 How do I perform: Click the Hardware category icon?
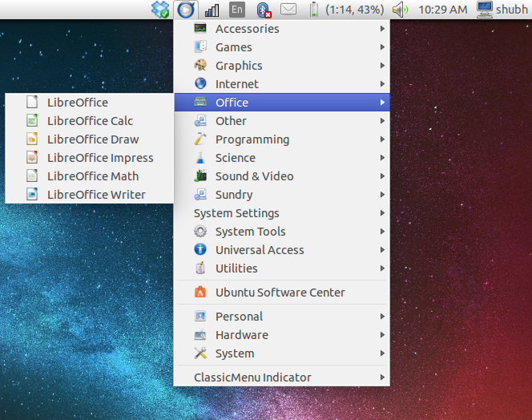coord(200,335)
